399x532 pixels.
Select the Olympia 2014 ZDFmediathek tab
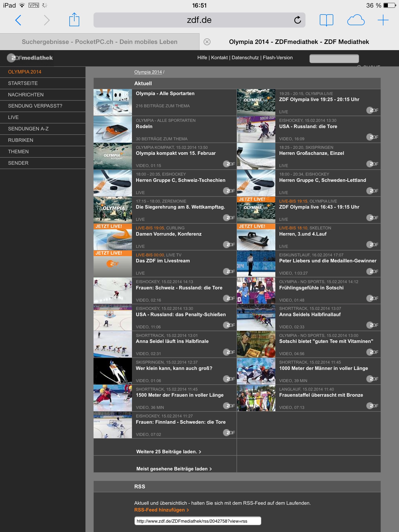pos(299,42)
